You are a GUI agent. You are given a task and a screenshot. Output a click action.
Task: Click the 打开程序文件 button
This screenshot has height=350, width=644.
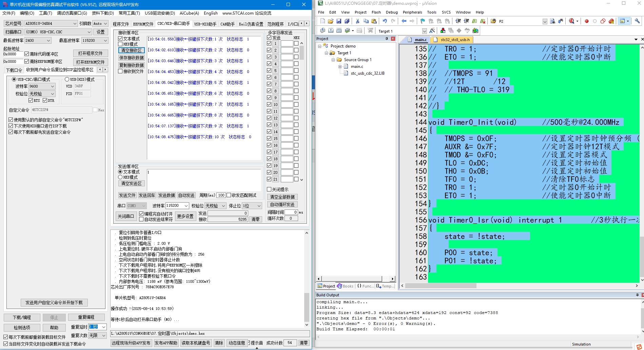click(90, 53)
